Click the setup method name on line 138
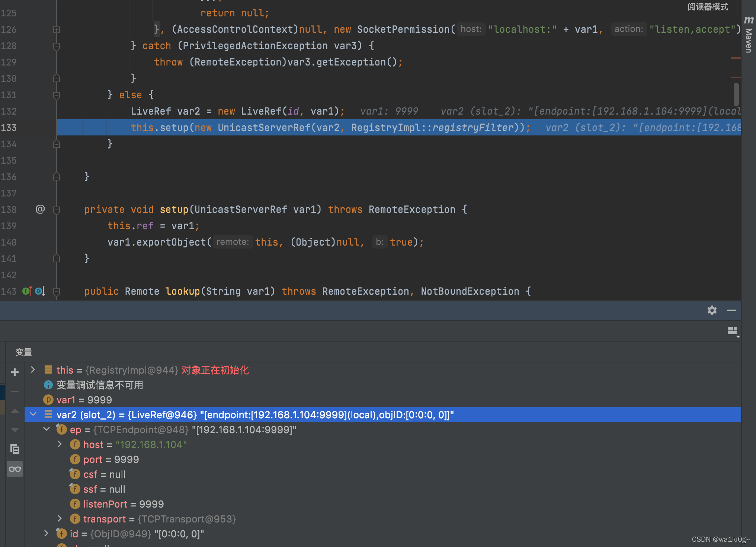 (174, 209)
